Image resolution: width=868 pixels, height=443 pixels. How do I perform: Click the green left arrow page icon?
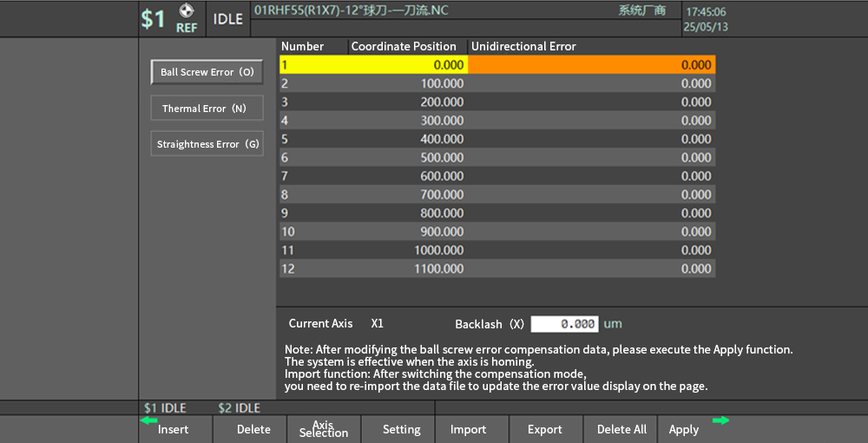pos(148,420)
